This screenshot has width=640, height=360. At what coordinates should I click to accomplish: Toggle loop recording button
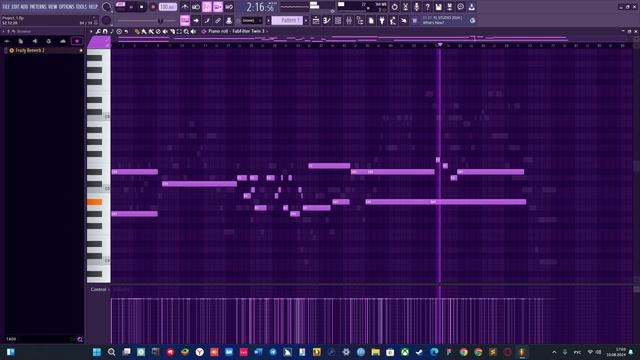(x=229, y=7)
